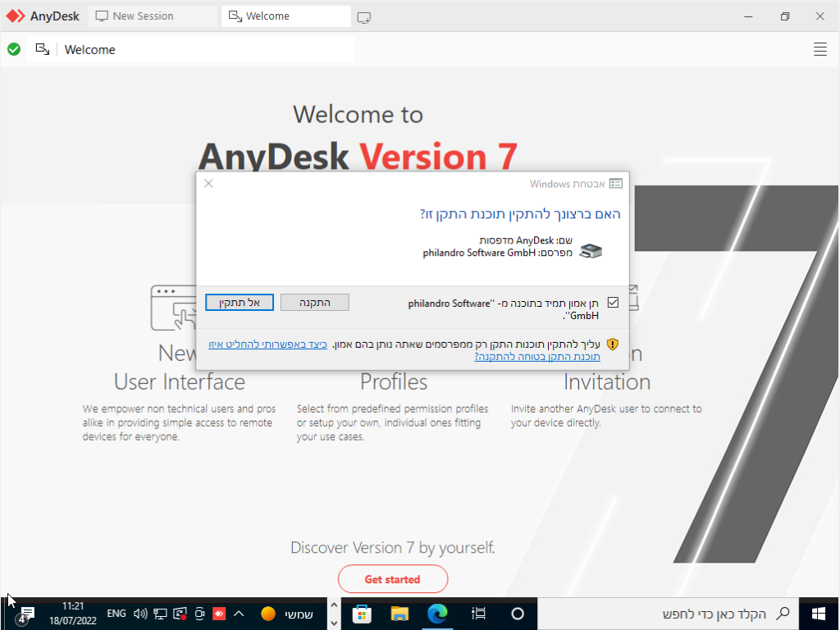Viewport: 840px width, 630px height.
Task: Click the AnyDesk tray icon
Action: [219, 614]
